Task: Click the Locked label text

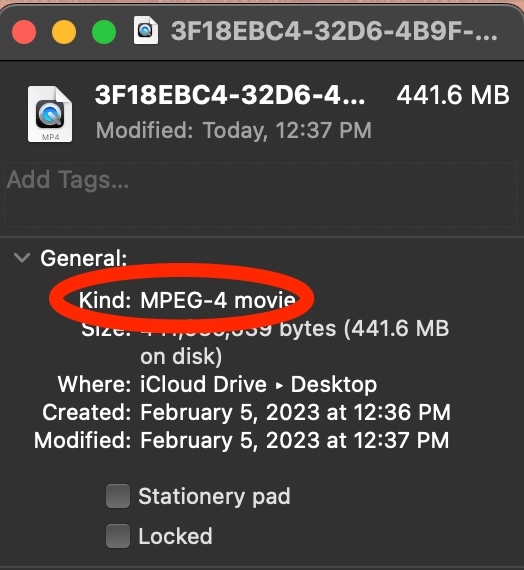Action: (x=175, y=536)
